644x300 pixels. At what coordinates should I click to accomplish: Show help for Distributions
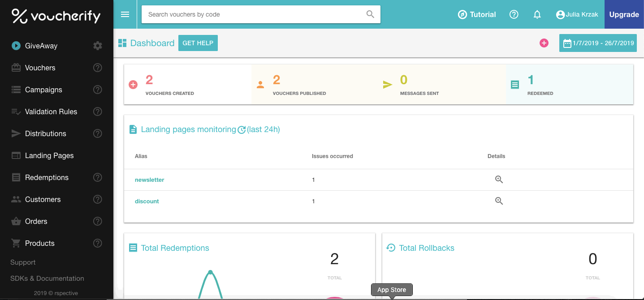point(97,133)
